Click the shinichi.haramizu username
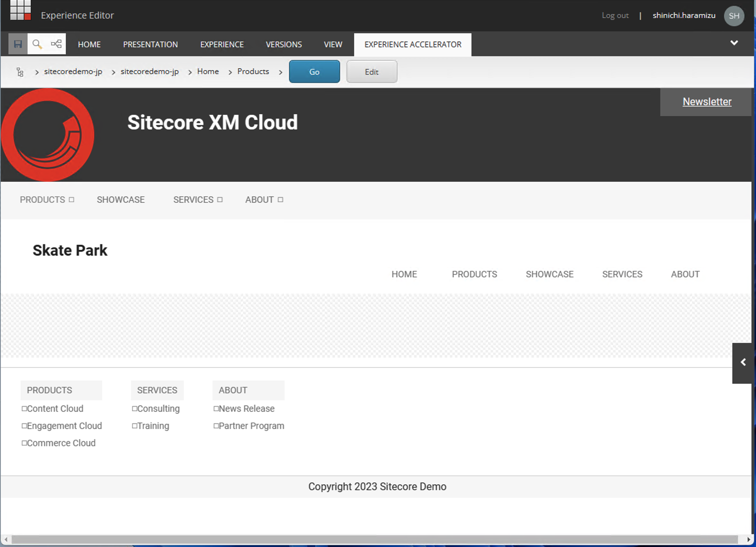 pyautogui.click(x=684, y=15)
